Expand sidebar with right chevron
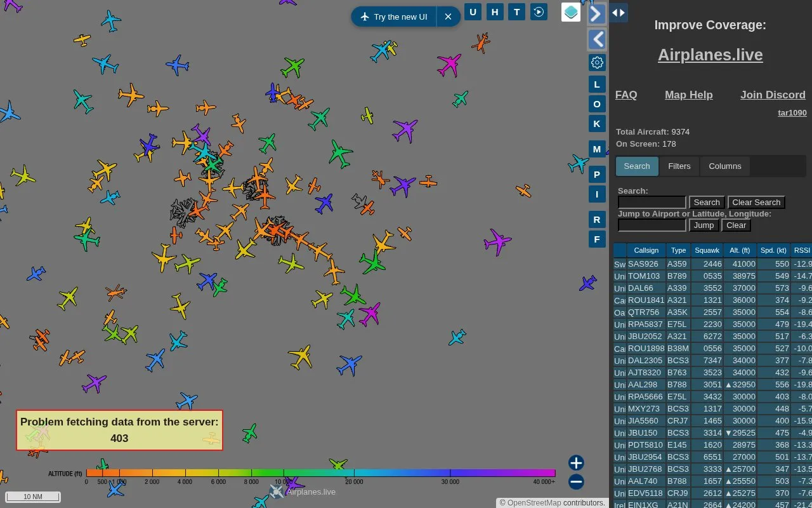This screenshot has width=812, height=508. [x=597, y=13]
